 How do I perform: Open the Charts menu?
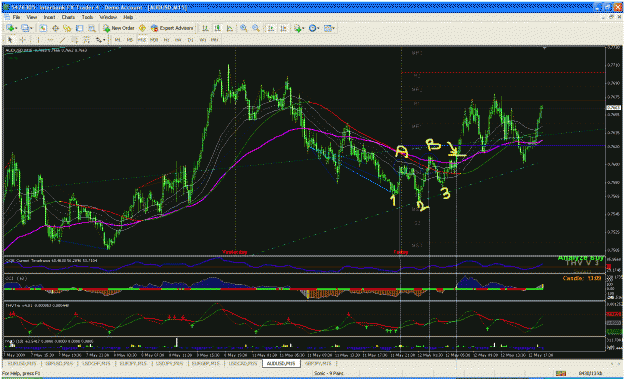68,18
